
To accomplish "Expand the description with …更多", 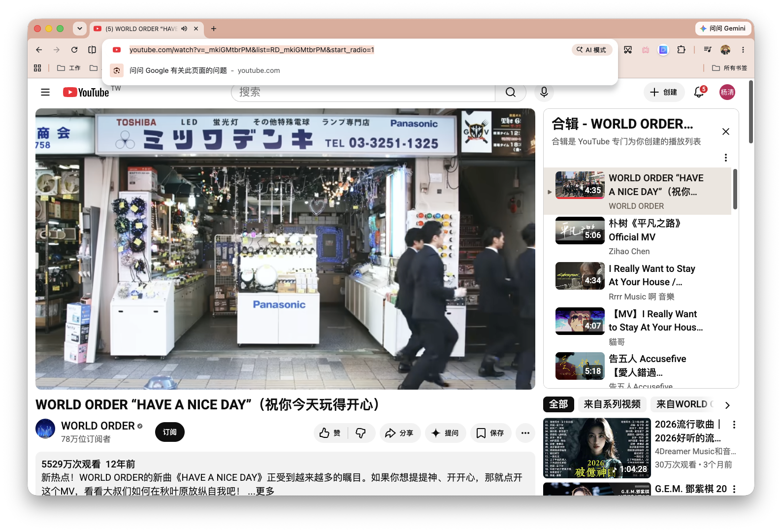I will pyautogui.click(x=261, y=491).
